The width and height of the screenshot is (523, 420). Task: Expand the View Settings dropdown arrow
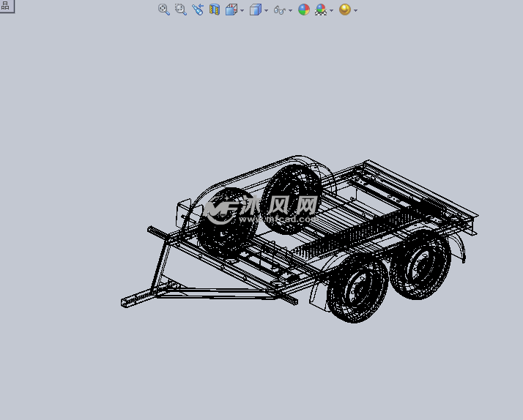[x=356, y=10]
